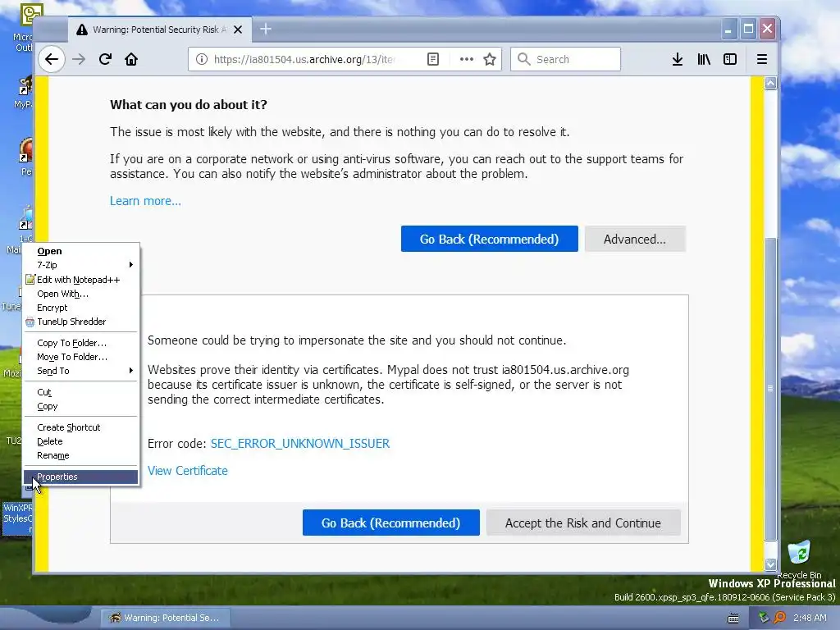Viewport: 840px width, 630px height.
Task: Choose Open from the context menu
Action: [81, 251]
